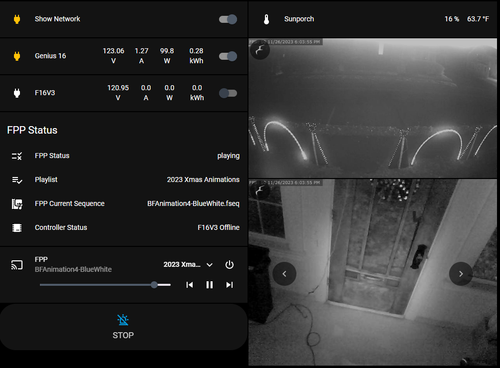Click the Controller Status icon
The image size is (500, 368).
(x=17, y=228)
